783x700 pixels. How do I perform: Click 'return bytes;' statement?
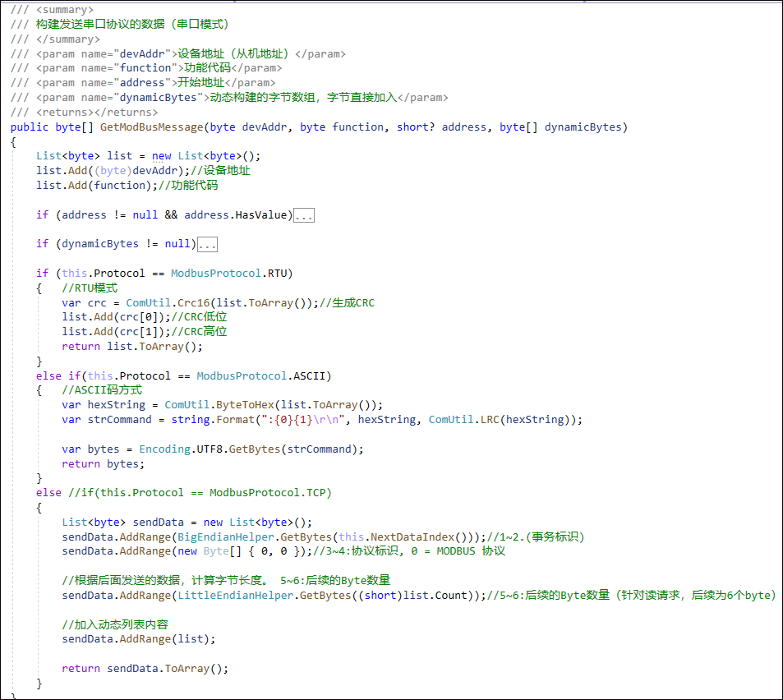point(103,464)
